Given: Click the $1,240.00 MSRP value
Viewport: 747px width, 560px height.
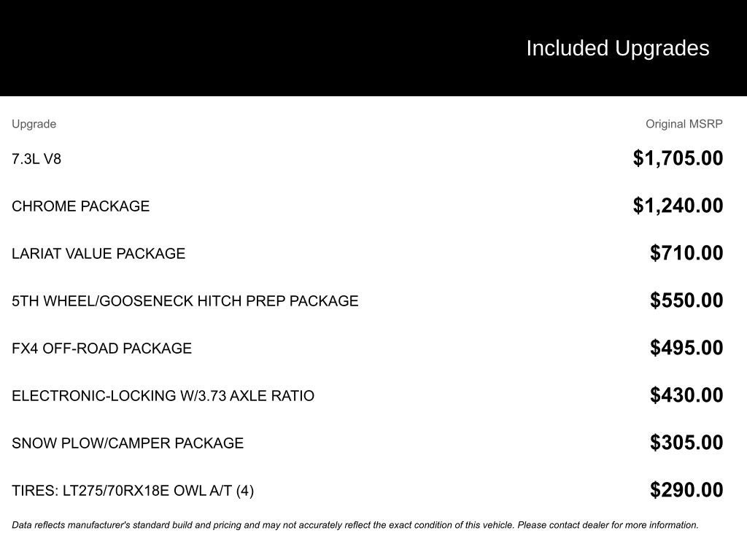Looking at the screenshot, I should 678,206.
